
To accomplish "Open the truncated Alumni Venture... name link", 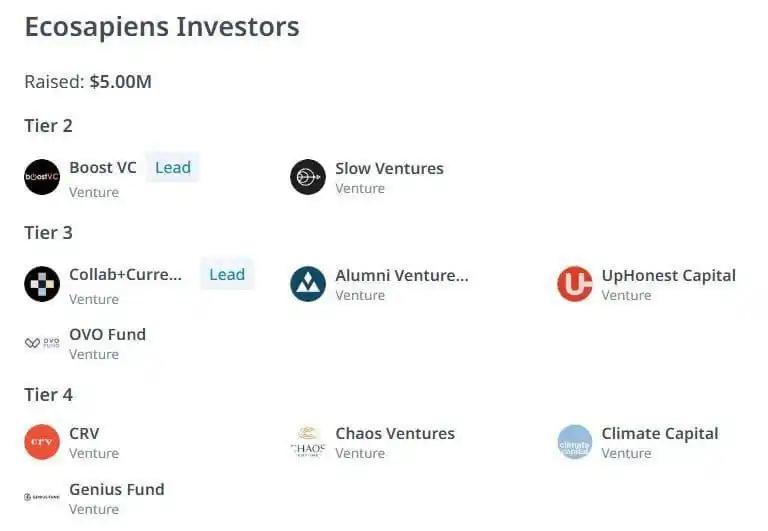I will (x=401, y=275).
